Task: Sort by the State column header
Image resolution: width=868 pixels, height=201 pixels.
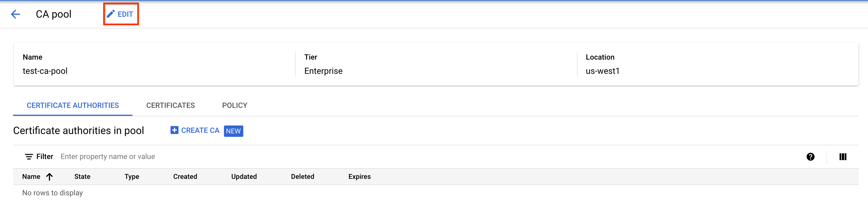Action: pos(82,176)
